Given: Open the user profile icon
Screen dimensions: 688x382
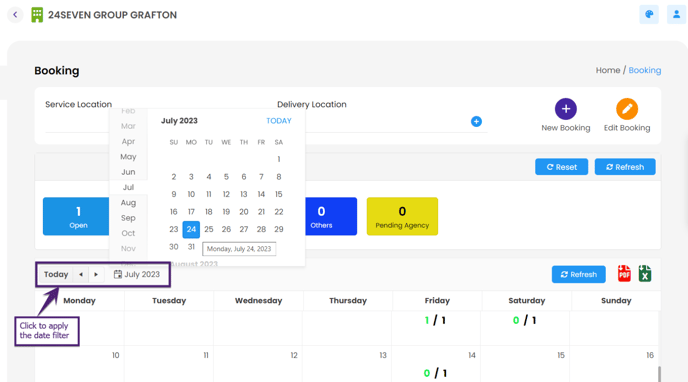Looking at the screenshot, I should pos(676,14).
